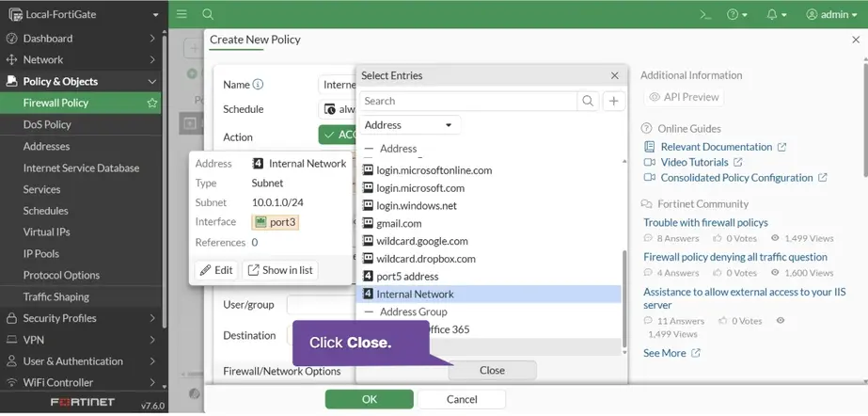Select wildcard.google.com entry
Image resolution: width=868 pixels, height=416 pixels.
tap(415, 242)
